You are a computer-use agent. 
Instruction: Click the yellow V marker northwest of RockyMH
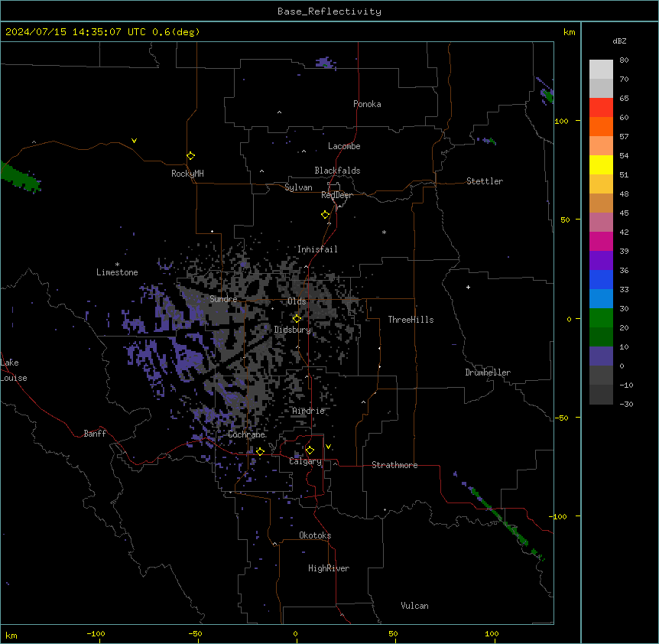134,141
